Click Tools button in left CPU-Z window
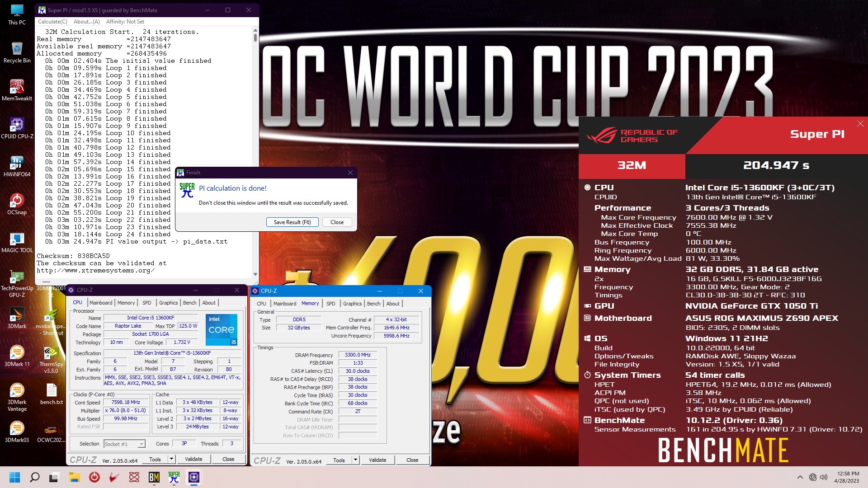This screenshot has width=868, height=488. 155,459
